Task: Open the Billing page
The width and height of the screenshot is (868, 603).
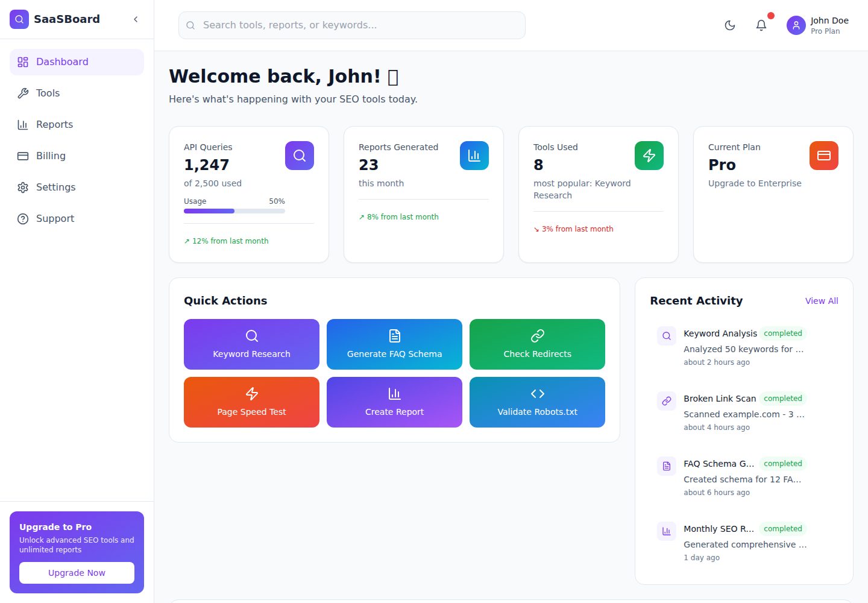Action: 77,156
